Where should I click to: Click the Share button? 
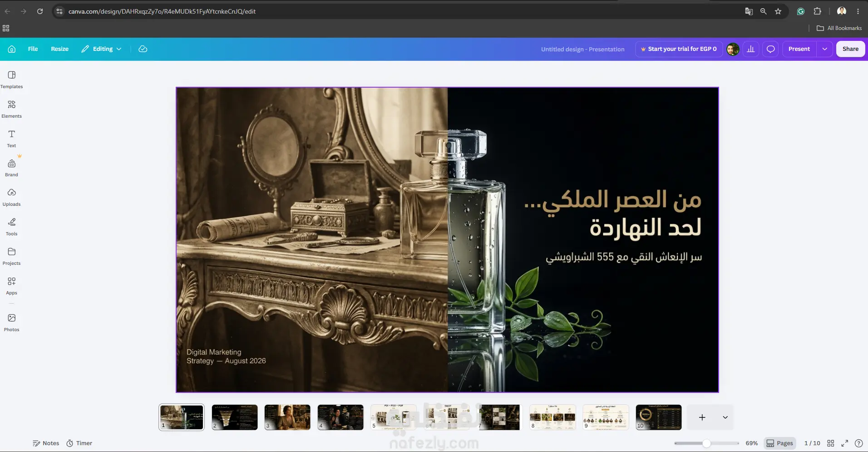pos(850,49)
